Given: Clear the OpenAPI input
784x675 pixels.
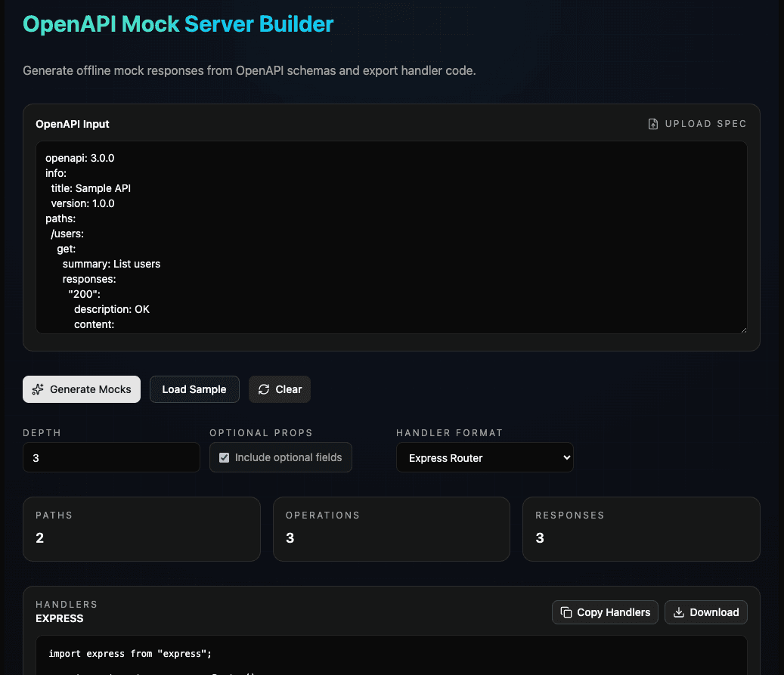Looking at the screenshot, I should [280, 389].
